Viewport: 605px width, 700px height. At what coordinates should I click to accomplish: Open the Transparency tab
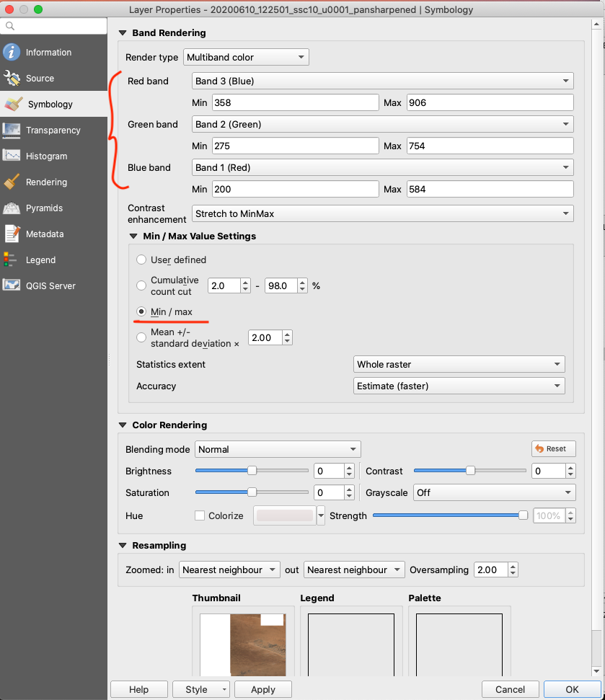(53, 130)
